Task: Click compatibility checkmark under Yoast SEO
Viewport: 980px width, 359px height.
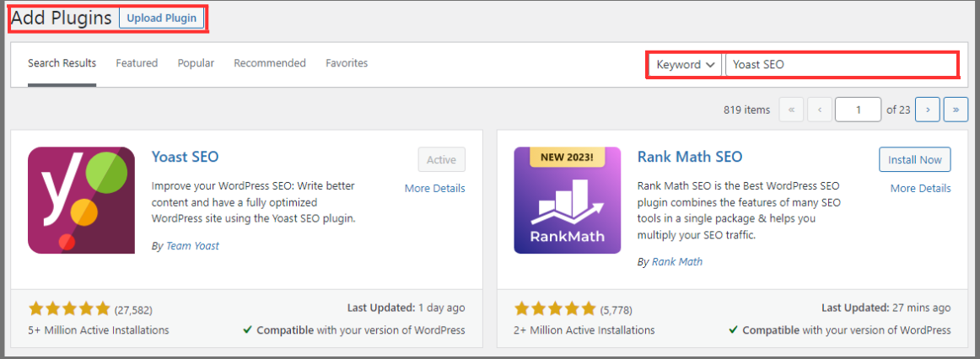Action: (248, 330)
